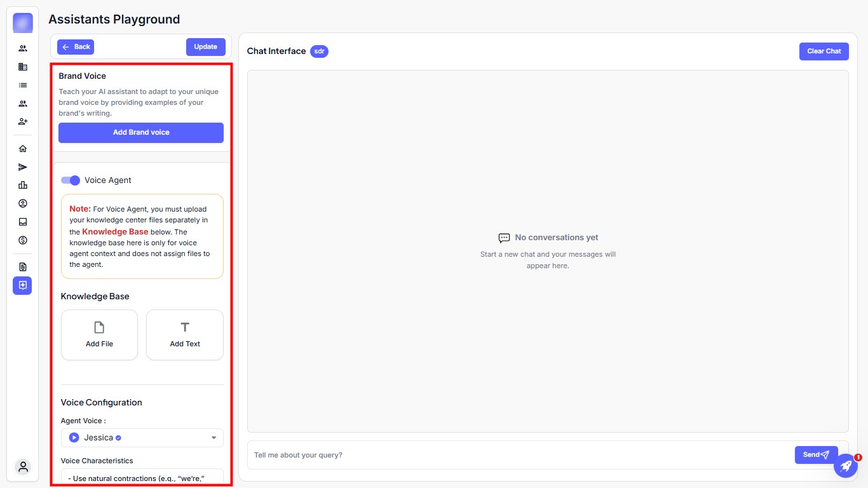The width and height of the screenshot is (868, 488).
Task: Click the add person icon in sidebar
Action: (23, 121)
